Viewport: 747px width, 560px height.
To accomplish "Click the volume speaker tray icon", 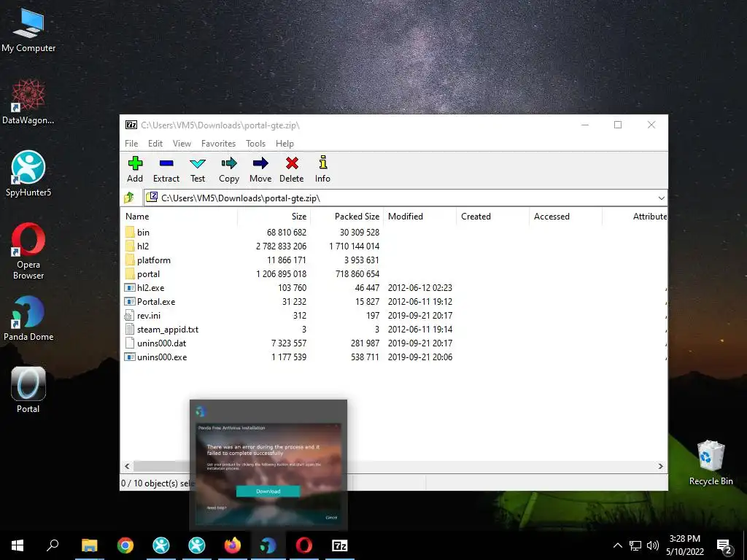I will click(653, 545).
